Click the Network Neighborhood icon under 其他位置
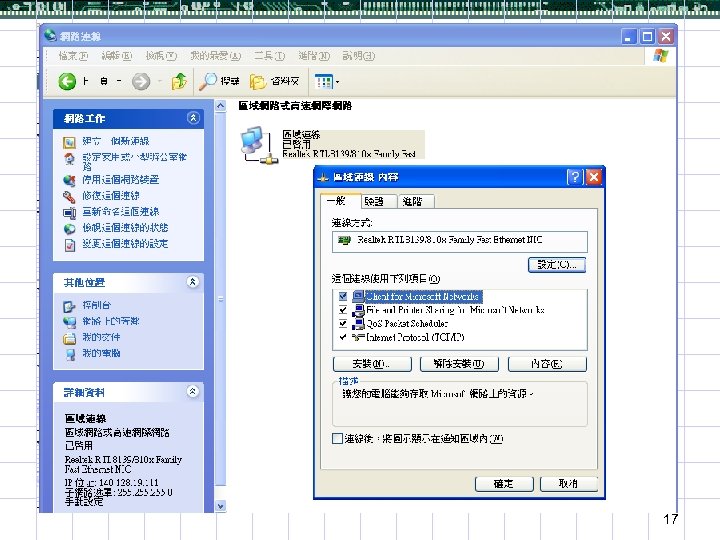 [69, 322]
